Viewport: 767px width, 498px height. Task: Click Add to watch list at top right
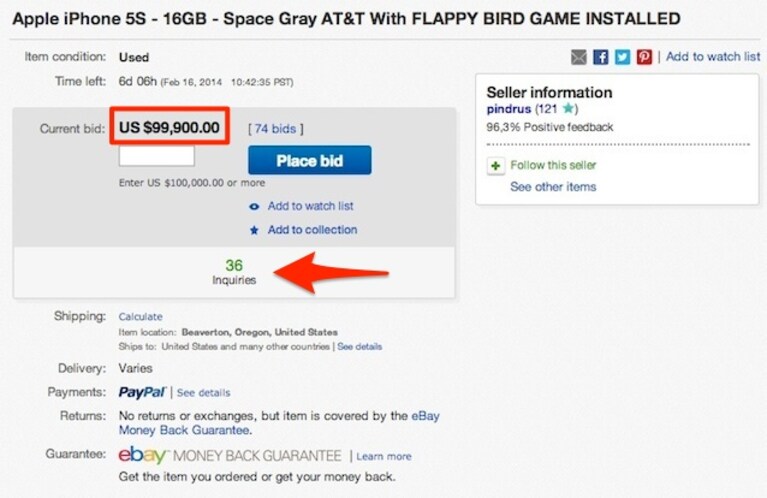713,57
